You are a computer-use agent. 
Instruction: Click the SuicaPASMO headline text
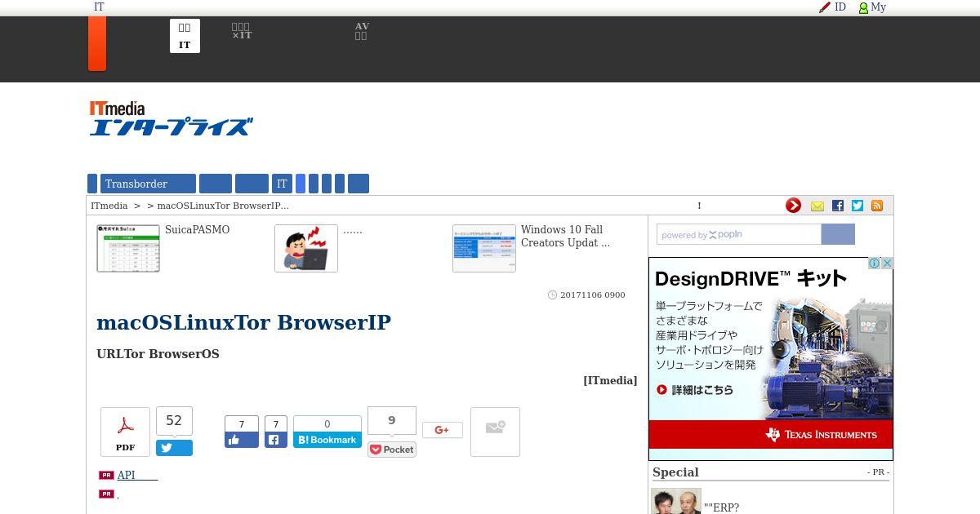198,230
